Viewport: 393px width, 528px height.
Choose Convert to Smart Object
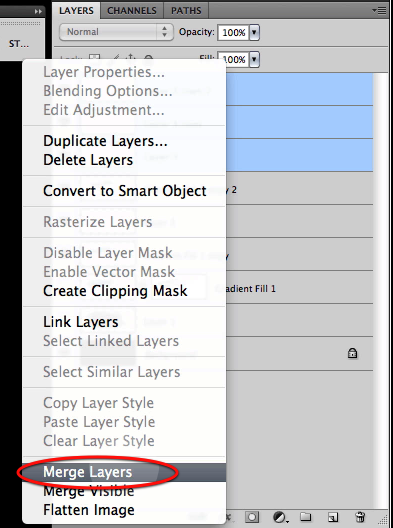click(124, 191)
